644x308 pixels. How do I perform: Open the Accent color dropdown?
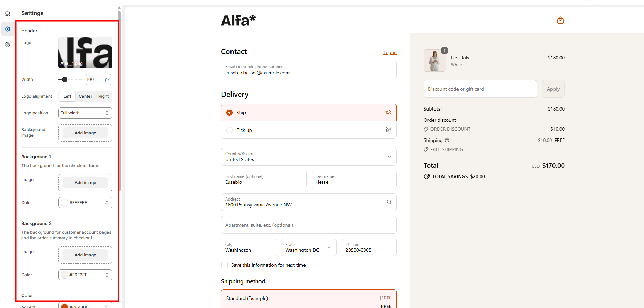tap(85, 306)
